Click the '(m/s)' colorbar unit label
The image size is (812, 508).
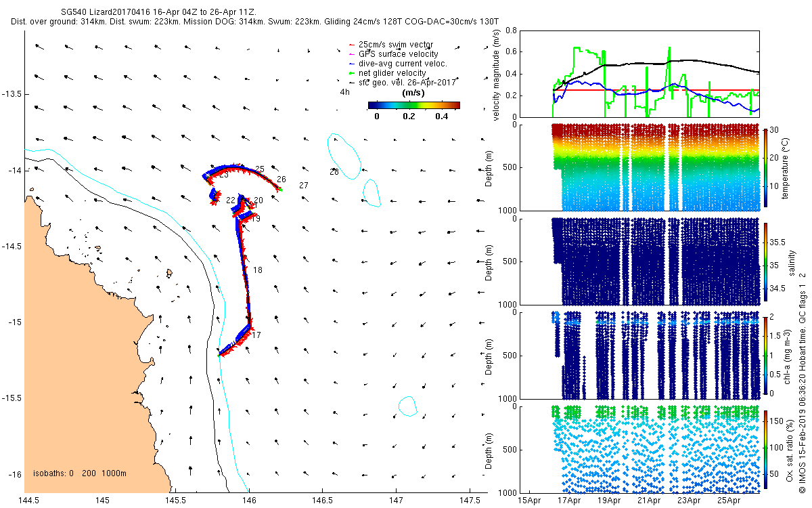tap(413, 93)
